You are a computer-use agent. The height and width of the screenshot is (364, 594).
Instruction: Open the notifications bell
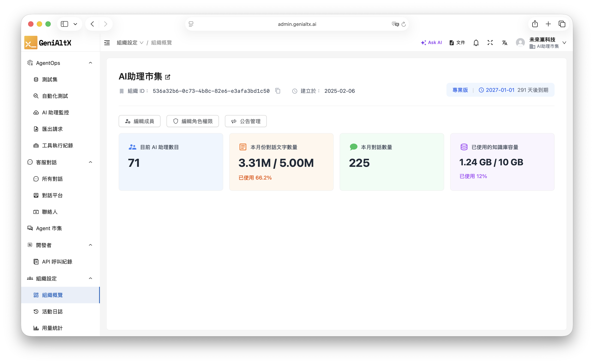coord(476,43)
